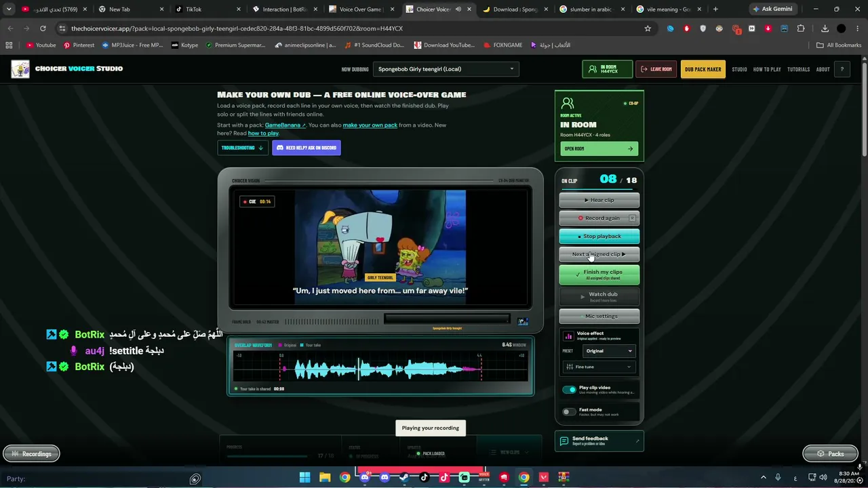Click Need Help? Ask on Discord button

[307, 148]
